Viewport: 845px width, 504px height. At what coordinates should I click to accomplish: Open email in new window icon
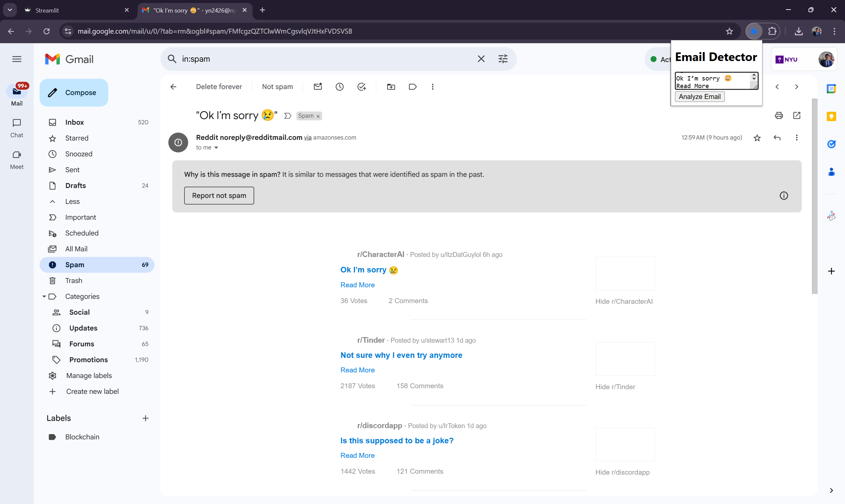(x=797, y=115)
